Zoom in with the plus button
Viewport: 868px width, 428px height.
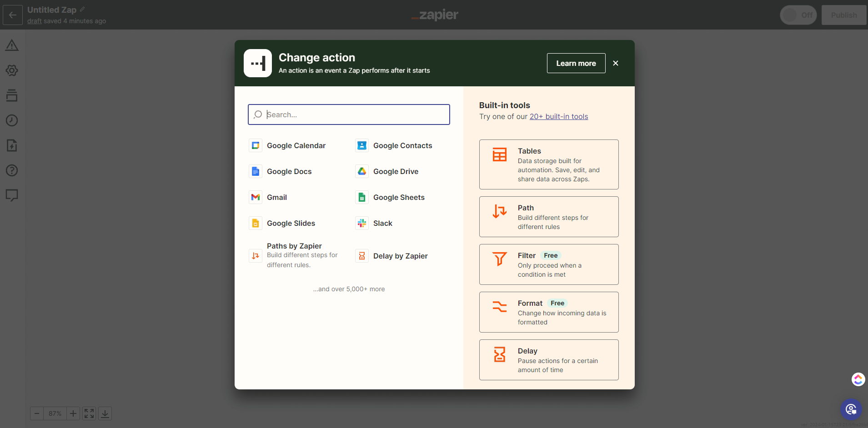(73, 413)
